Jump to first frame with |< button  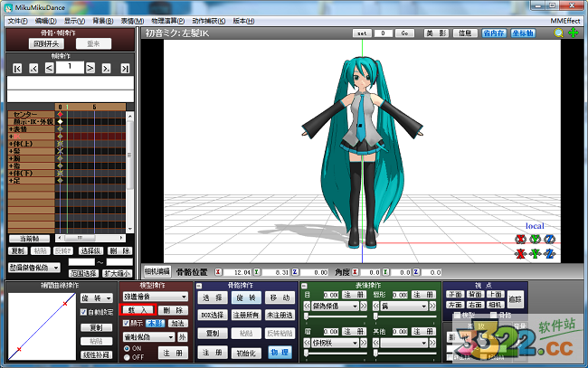pos(17,68)
